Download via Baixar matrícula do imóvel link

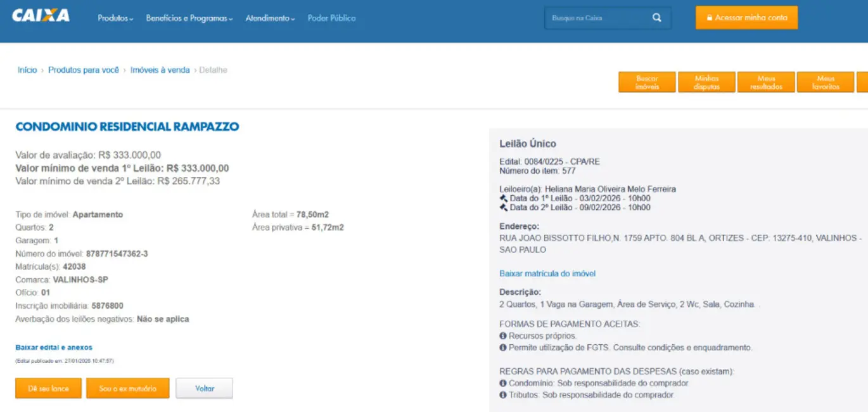pos(547,274)
